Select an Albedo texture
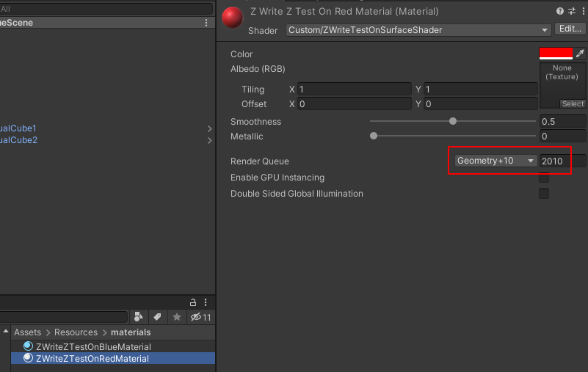This screenshot has width=588, height=372. click(573, 104)
